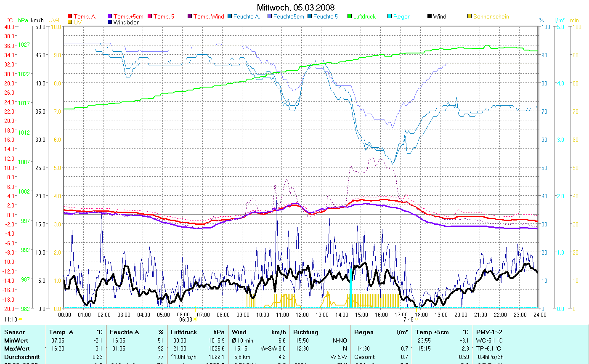This screenshot has height=364, width=589.
Task: Click the cyan rain bar at 14:30
Action: (351, 288)
